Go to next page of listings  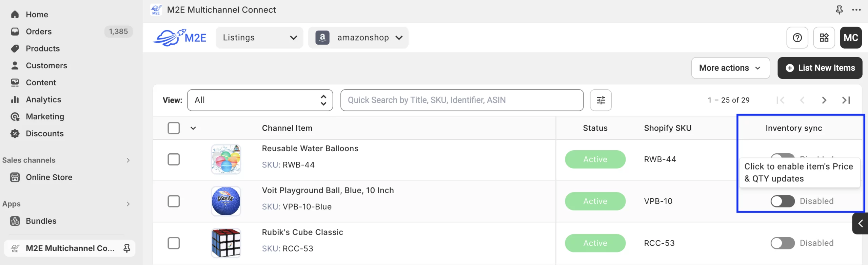point(824,100)
